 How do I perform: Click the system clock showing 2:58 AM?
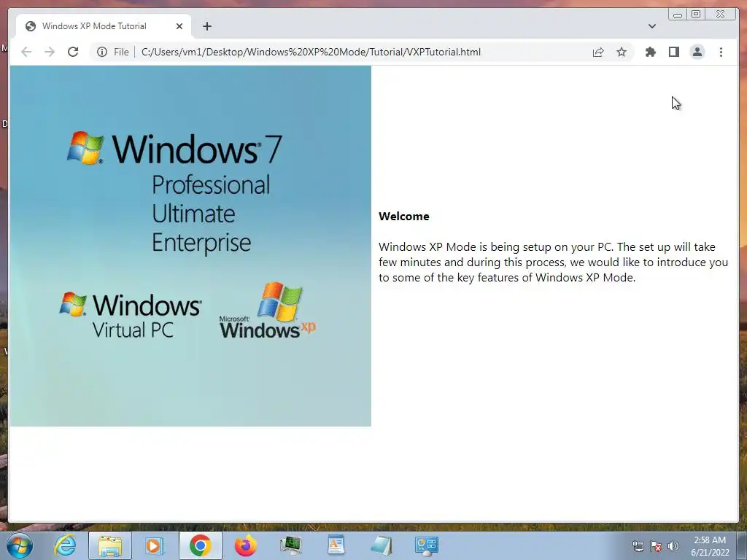click(x=710, y=546)
